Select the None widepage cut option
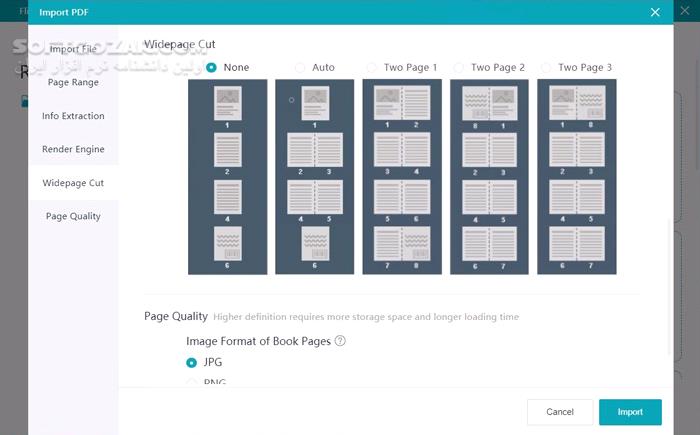The width and height of the screenshot is (700, 435). (x=211, y=67)
